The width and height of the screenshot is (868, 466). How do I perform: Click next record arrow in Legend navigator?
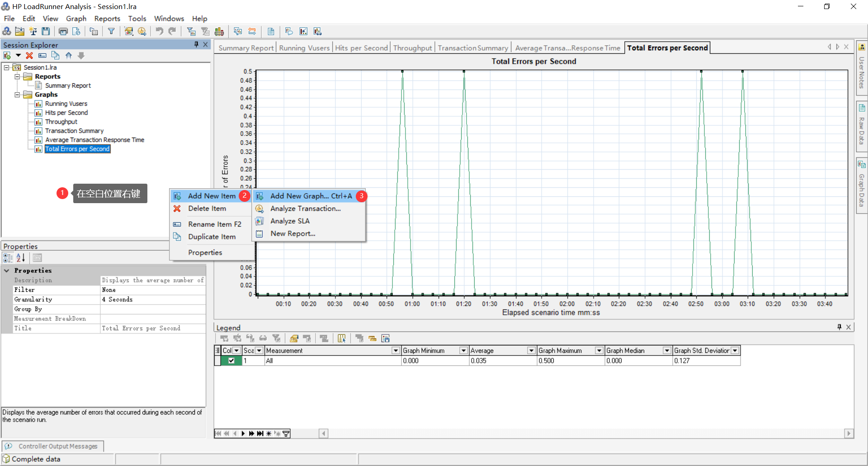(x=243, y=433)
